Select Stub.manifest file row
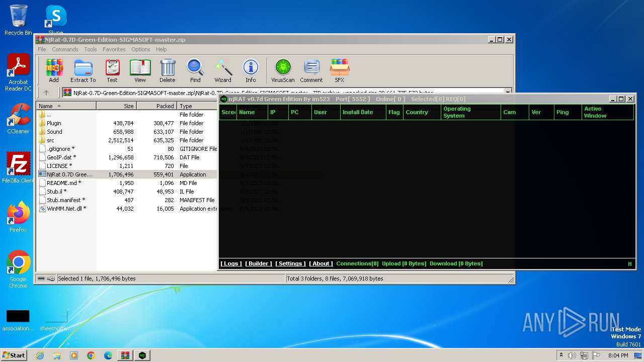This screenshot has height=362, width=644. point(126,200)
